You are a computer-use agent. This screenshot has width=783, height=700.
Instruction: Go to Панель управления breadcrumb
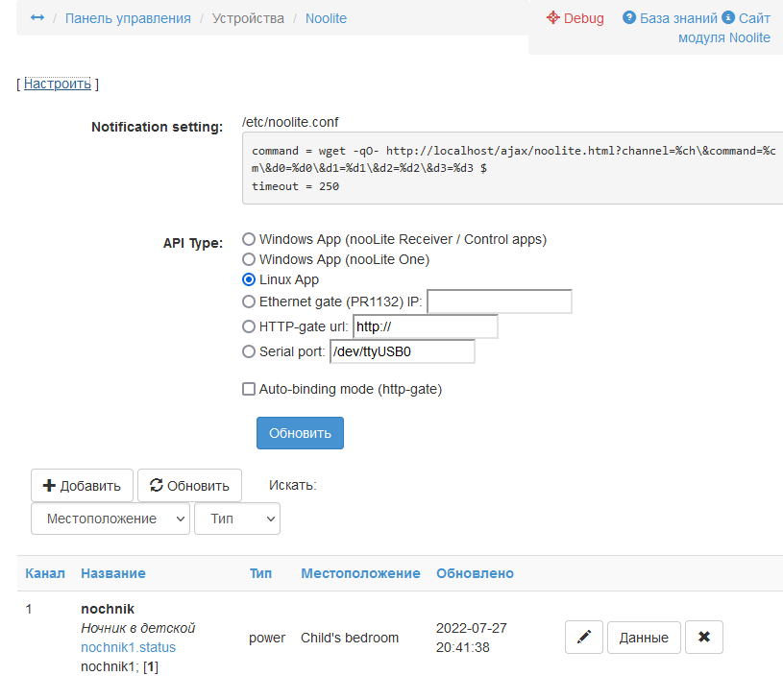[x=128, y=18]
